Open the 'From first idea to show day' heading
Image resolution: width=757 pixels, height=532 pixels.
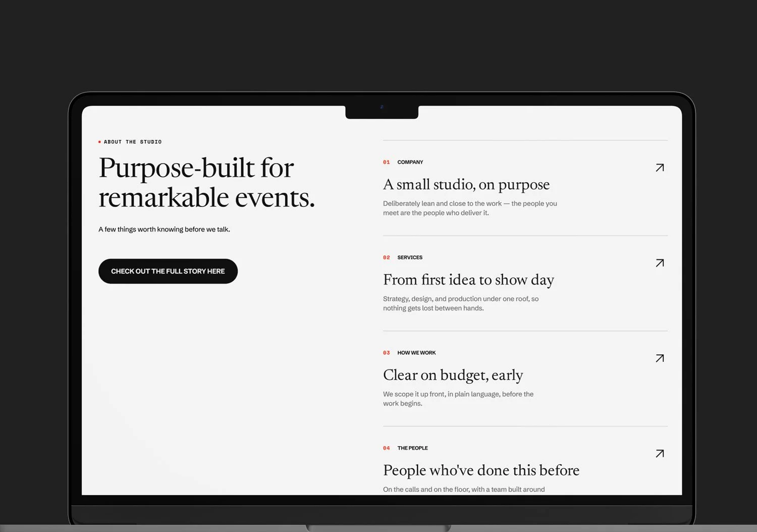pos(468,280)
